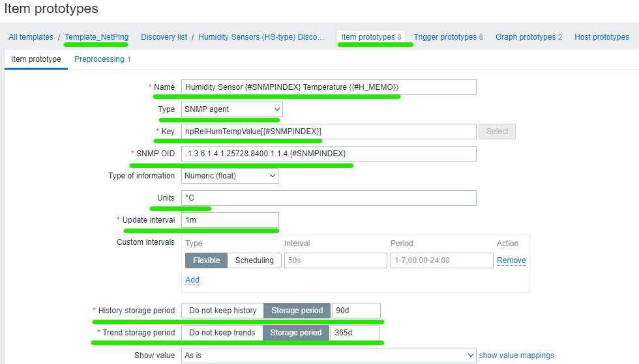This screenshot has height=364, width=639.
Task: Select trend Storage period option
Action: tap(296, 333)
